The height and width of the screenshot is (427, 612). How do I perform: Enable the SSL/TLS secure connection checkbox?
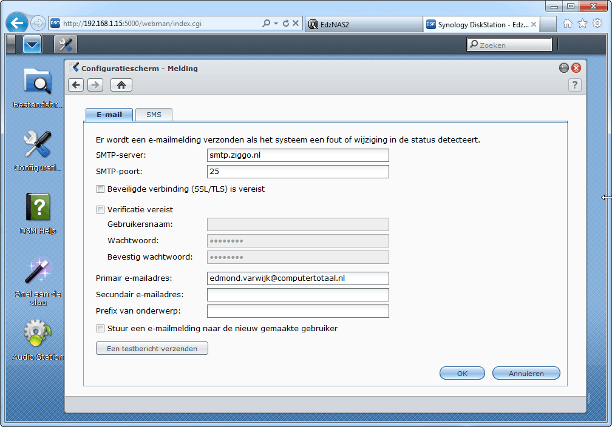[100, 189]
